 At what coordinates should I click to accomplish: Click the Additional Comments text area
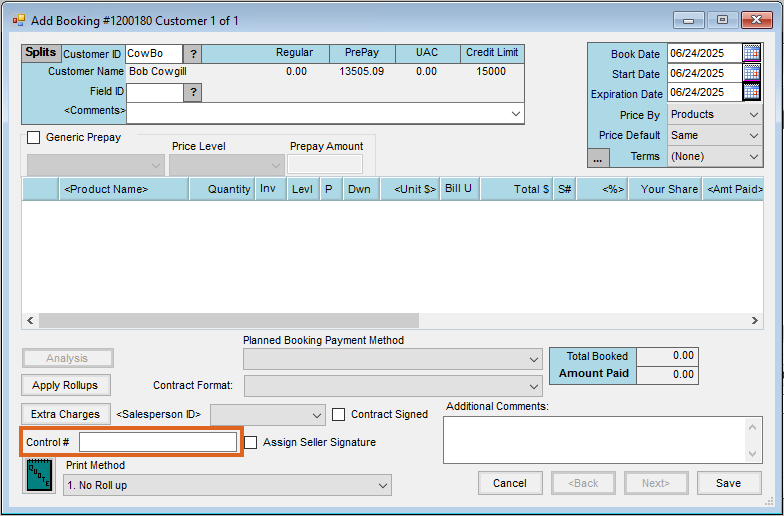click(x=595, y=440)
